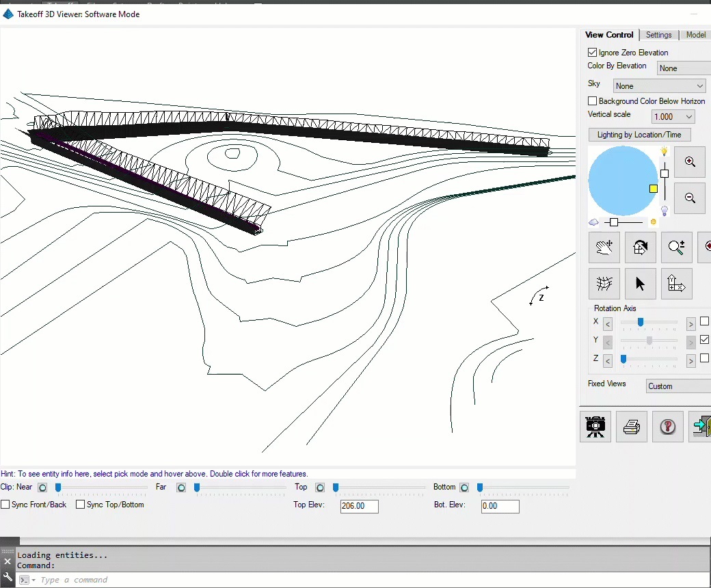The image size is (711, 588).
Task: Check Sync Front/Back
Action: pos(5,505)
